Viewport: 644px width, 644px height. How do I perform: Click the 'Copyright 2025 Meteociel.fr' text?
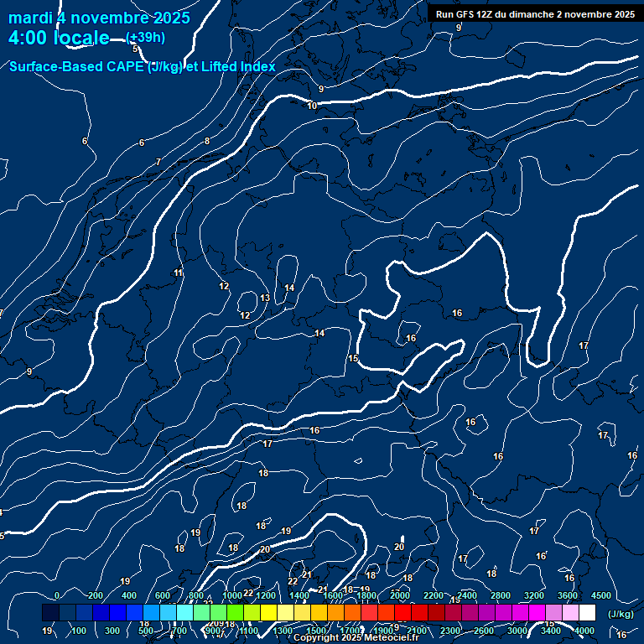click(x=356, y=638)
